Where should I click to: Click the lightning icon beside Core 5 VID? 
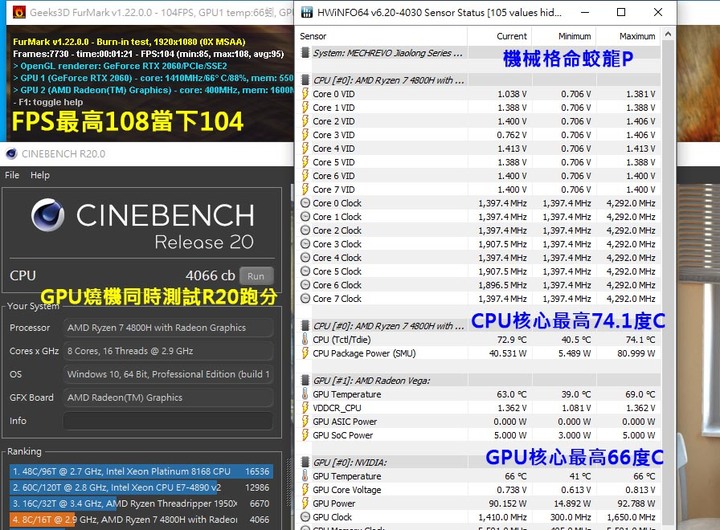pos(305,162)
